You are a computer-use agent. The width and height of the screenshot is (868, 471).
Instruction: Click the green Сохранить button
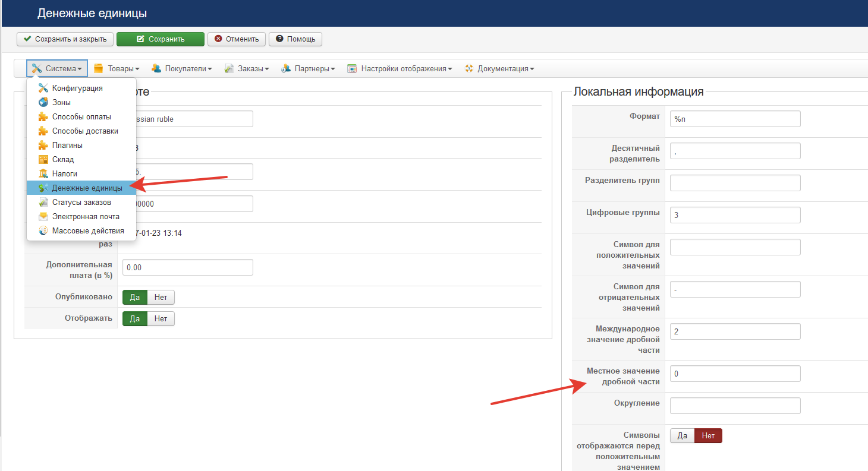coord(161,39)
